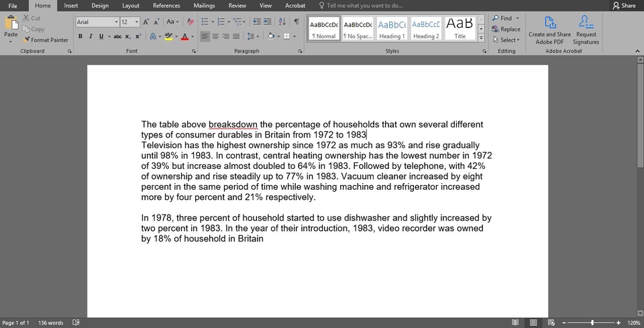Click the Shading paint bucket
The height and width of the screenshot is (328, 644).
270,36
